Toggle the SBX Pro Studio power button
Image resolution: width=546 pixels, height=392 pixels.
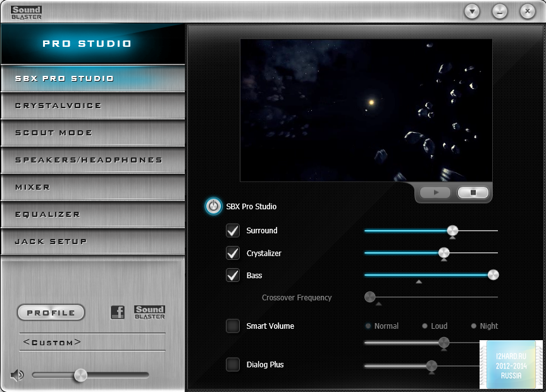[x=213, y=206]
